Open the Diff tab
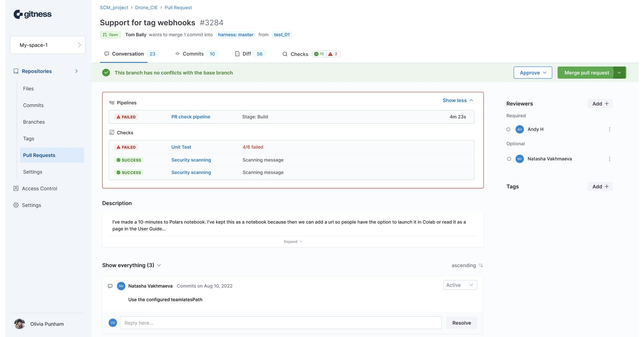The width and height of the screenshot is (644, 337). [247, 54]
